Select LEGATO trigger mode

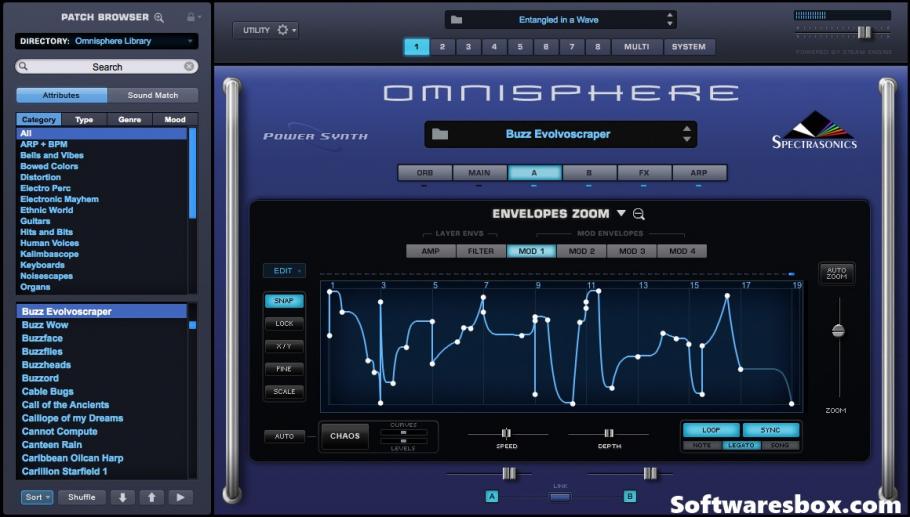pos(741,445)
